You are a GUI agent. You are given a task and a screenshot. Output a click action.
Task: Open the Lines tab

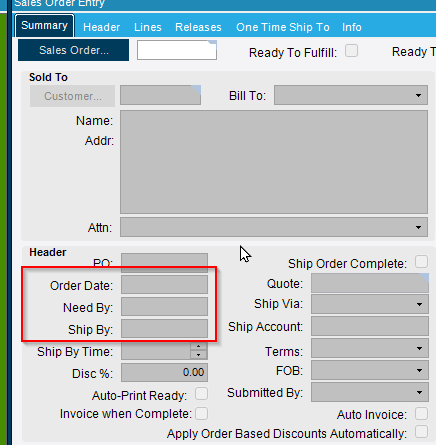[x=148, y=27]
